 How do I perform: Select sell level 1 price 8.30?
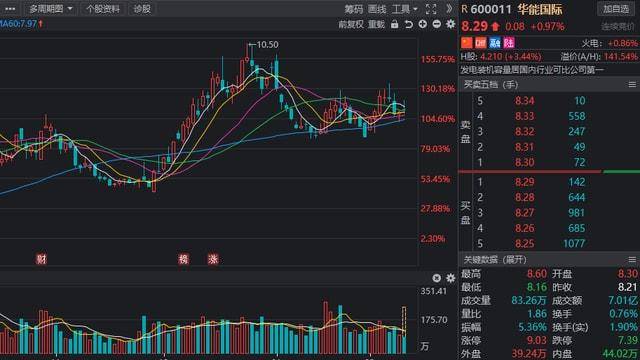pyautogui.click(x=524, y=162)
